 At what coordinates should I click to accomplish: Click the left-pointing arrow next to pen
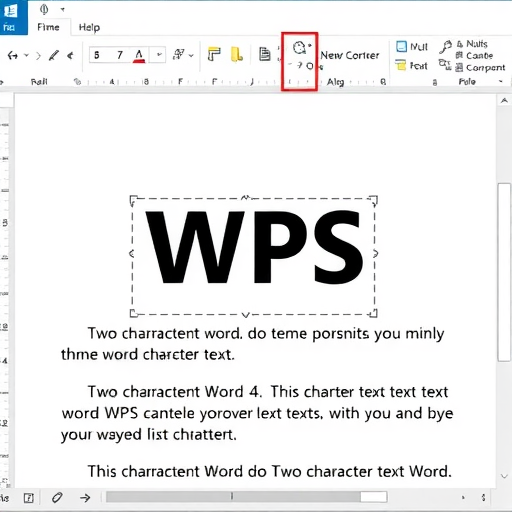[x=70, y=55]
